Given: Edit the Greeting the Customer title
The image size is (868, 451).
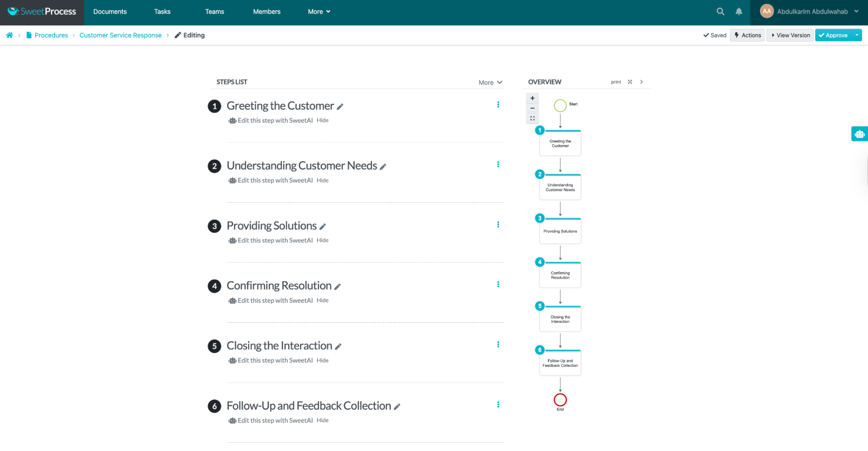Looking at the screenshot, I should point(340,107).
